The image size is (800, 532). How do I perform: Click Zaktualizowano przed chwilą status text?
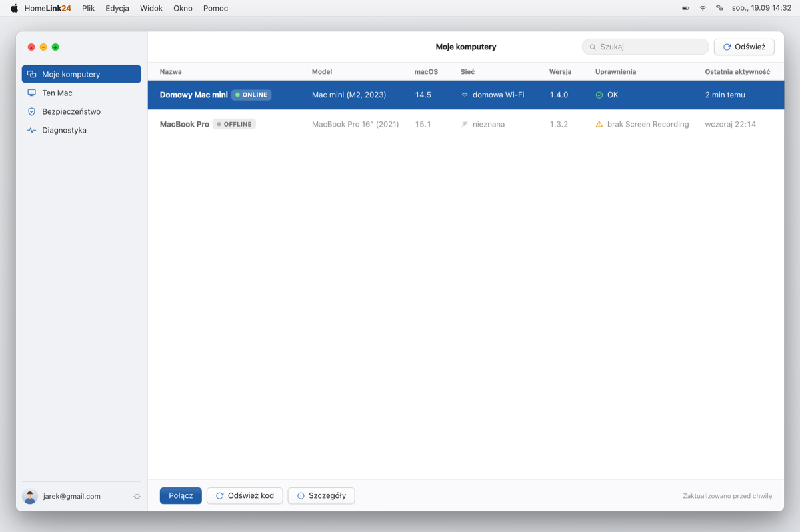727,496
